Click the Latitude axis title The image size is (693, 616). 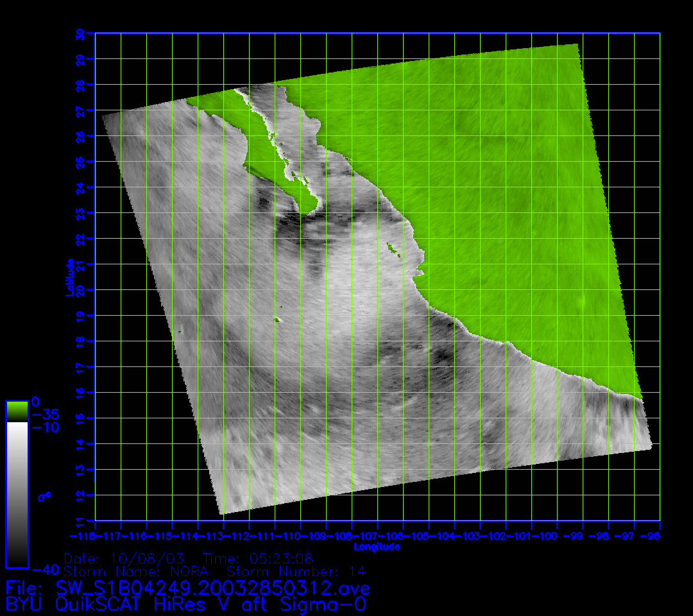[x=68, y=277]
